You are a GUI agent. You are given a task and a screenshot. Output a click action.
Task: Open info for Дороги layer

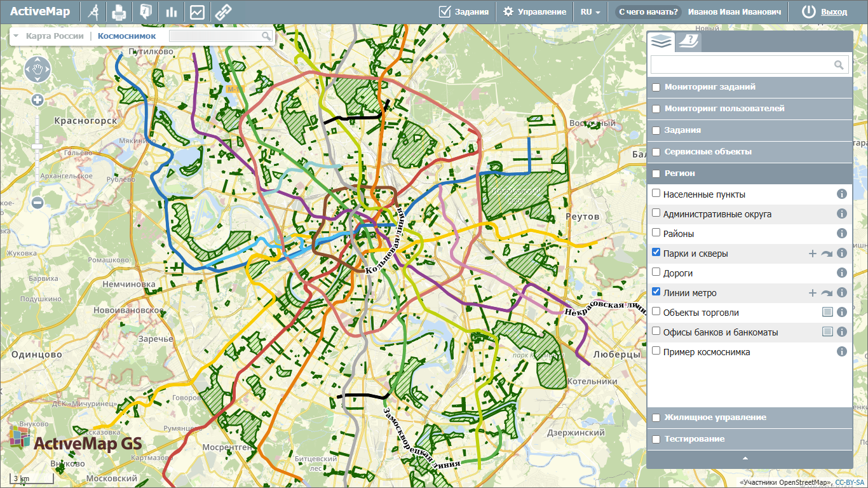click(842, 273)
